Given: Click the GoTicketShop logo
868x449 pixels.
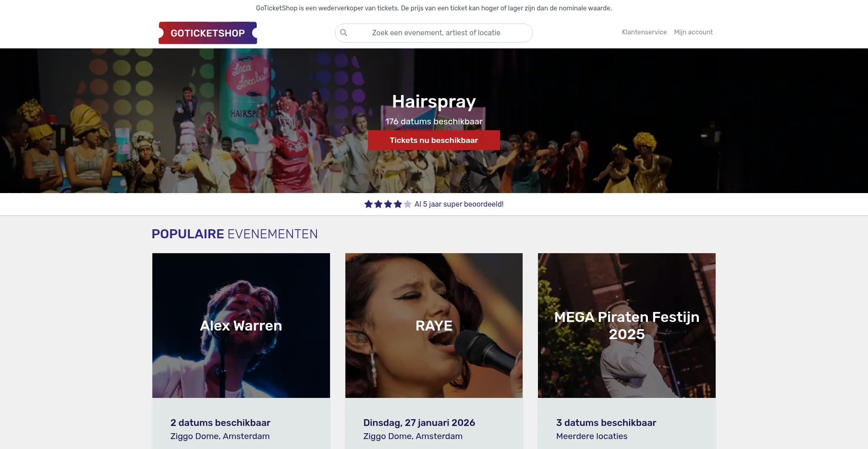Looking at the screenshot, I should click(x=208, y=33).
